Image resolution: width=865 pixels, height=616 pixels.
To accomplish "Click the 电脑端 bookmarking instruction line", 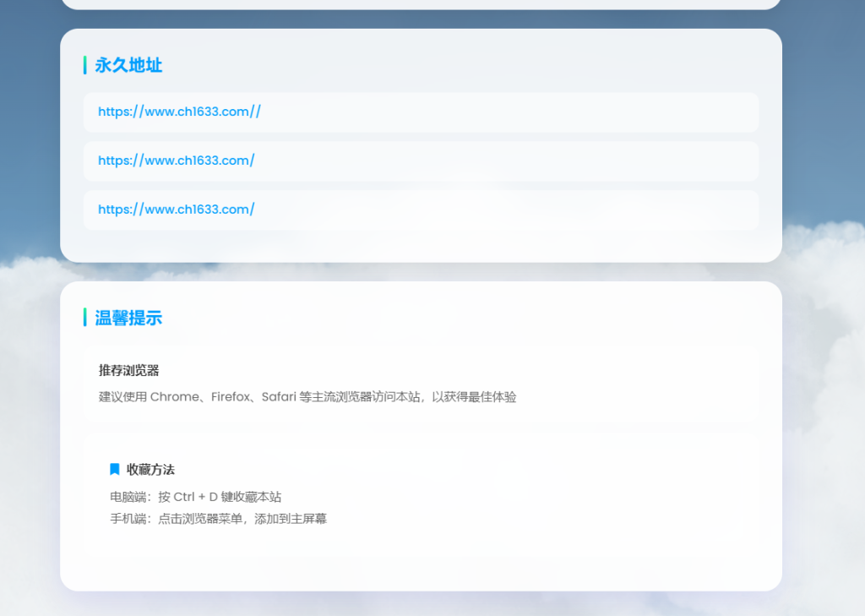I will click(x=194, y=497).
